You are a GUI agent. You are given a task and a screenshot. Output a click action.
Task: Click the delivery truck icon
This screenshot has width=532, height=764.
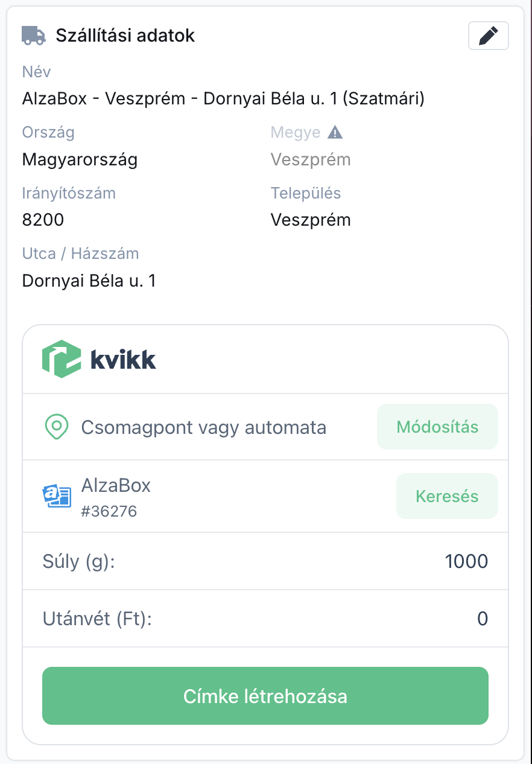[x=33, y=35]
